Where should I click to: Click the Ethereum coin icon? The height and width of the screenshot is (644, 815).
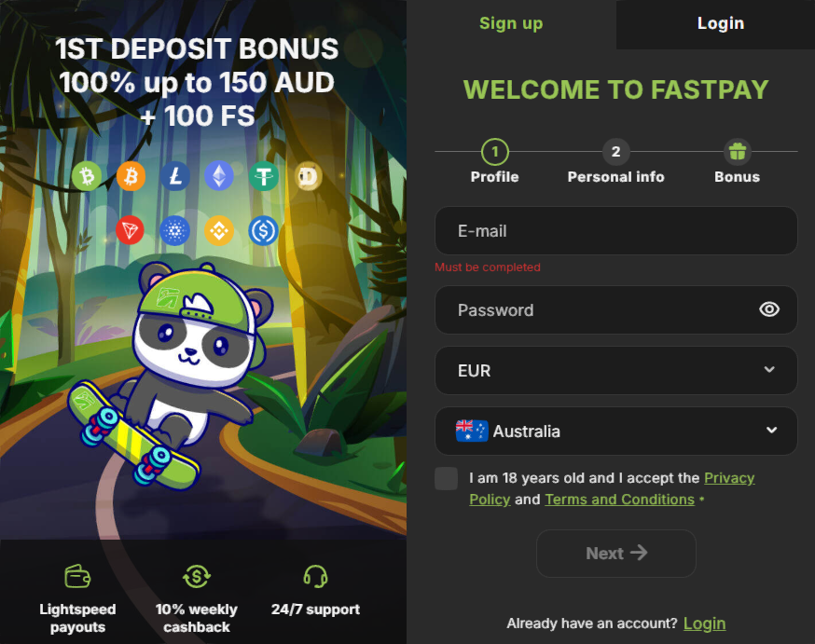(x=219, y=176)
